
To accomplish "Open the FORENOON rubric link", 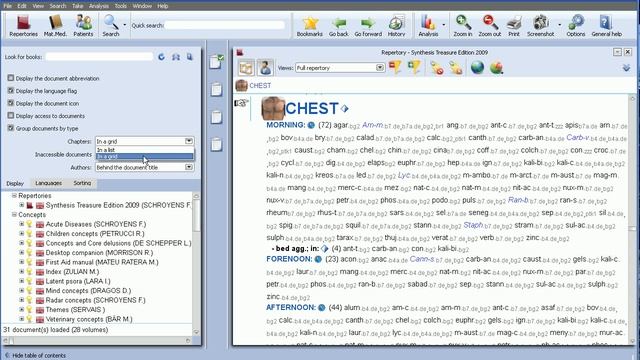I will [x=289, y=259].
